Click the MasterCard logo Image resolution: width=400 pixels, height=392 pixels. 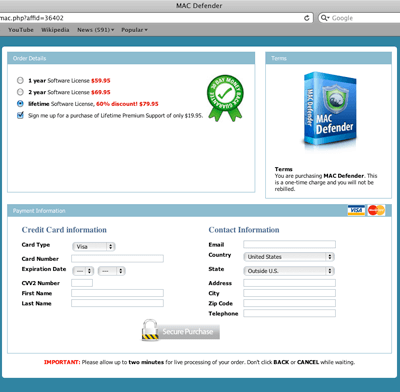pos(376,210)
